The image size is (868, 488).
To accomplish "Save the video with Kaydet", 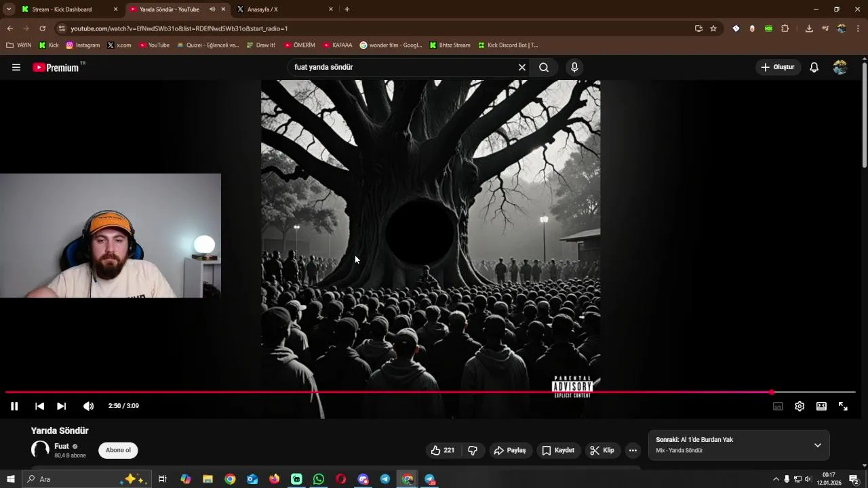I will tap(558, 450).
